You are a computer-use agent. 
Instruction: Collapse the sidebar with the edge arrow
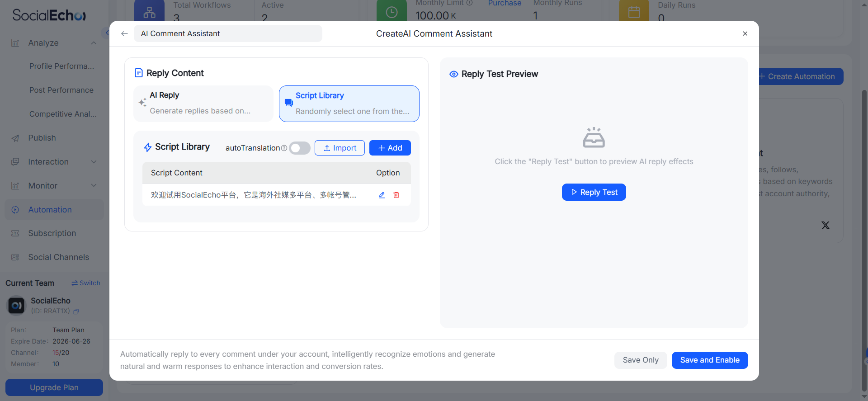click(106, 33)
